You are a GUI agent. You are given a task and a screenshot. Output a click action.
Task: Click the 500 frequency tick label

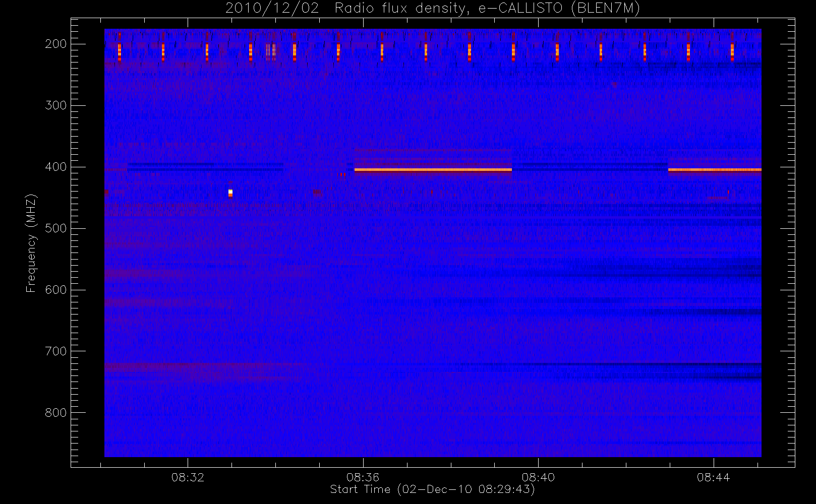pyautogui.click(x=56, y=228)
